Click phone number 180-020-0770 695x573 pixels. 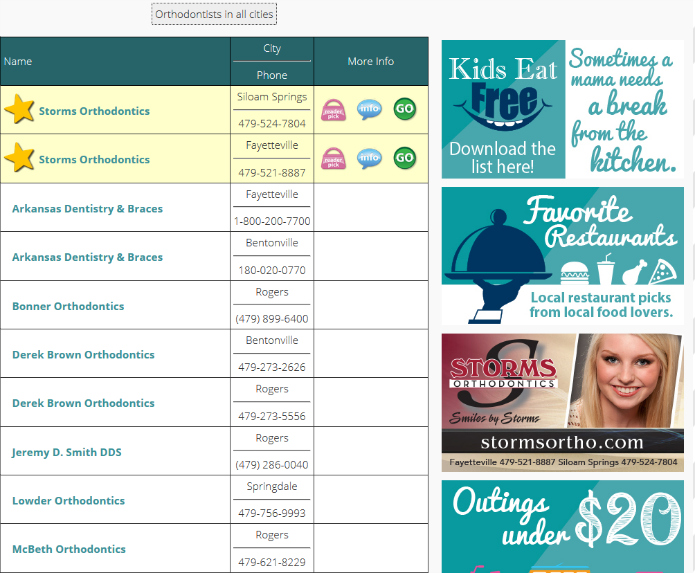[272, 270]
